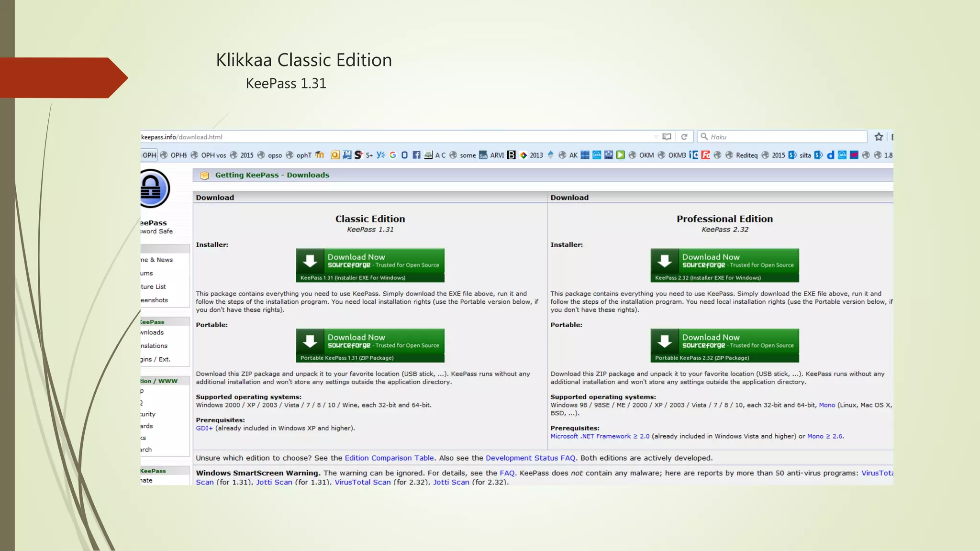Bookmark this page with star icon
980x551 pixels.
point(879,137)
